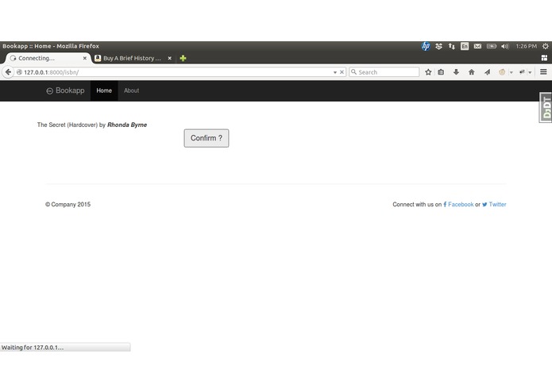Open the tab groups grid icon

544,58
